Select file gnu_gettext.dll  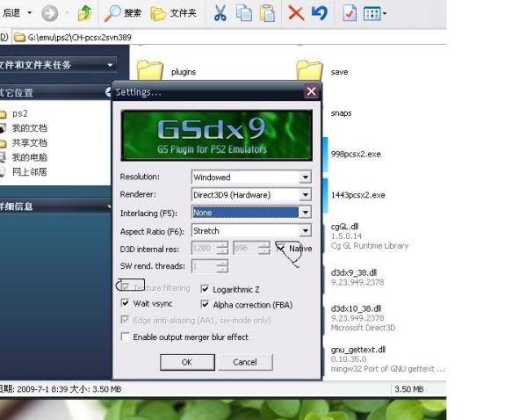(358, 350)
